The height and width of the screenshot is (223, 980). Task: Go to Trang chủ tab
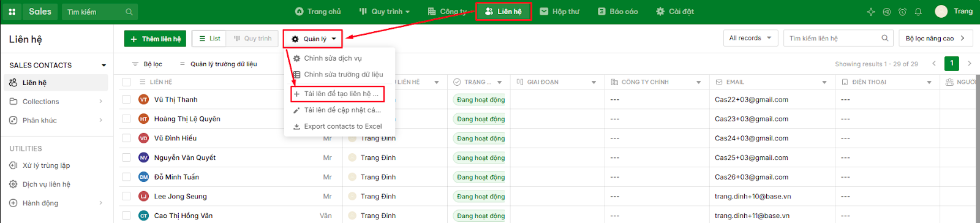point(318,12)
